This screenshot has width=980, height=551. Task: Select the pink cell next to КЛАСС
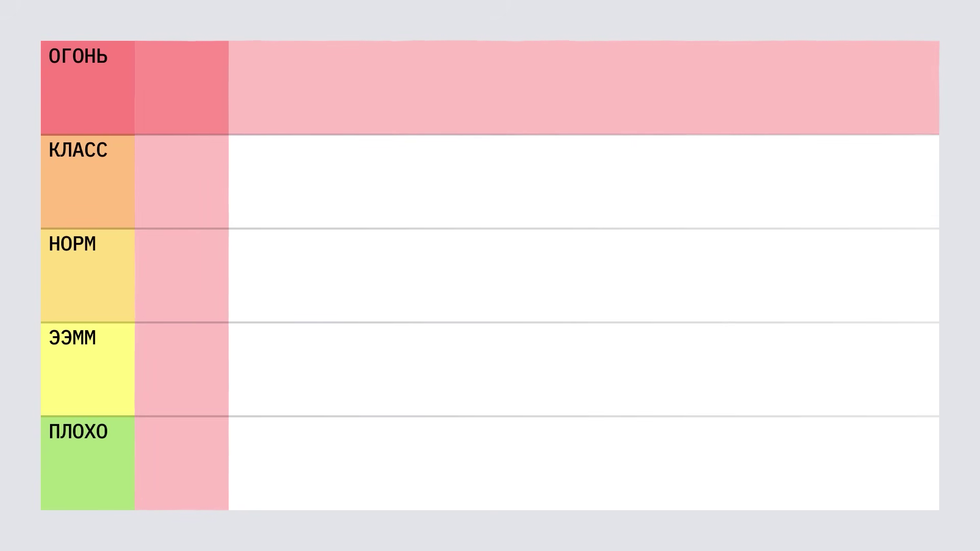click(x=182, y=182)
